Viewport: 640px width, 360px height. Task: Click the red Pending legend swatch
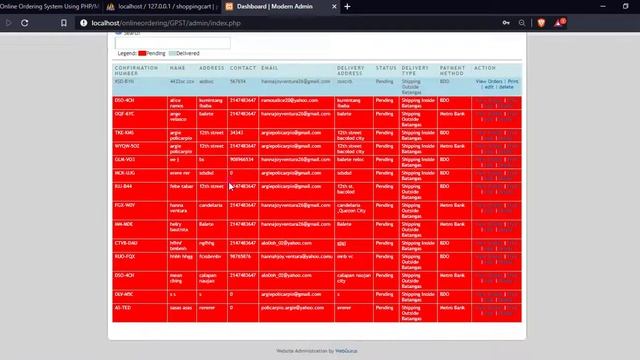click(142, 53)
